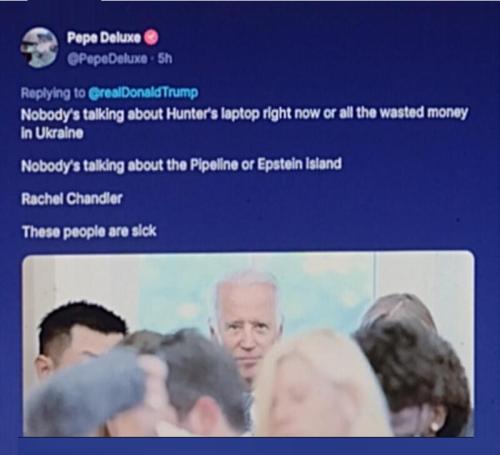
Task: Click the "in Ukraine" text line
Action: (52, 133)
